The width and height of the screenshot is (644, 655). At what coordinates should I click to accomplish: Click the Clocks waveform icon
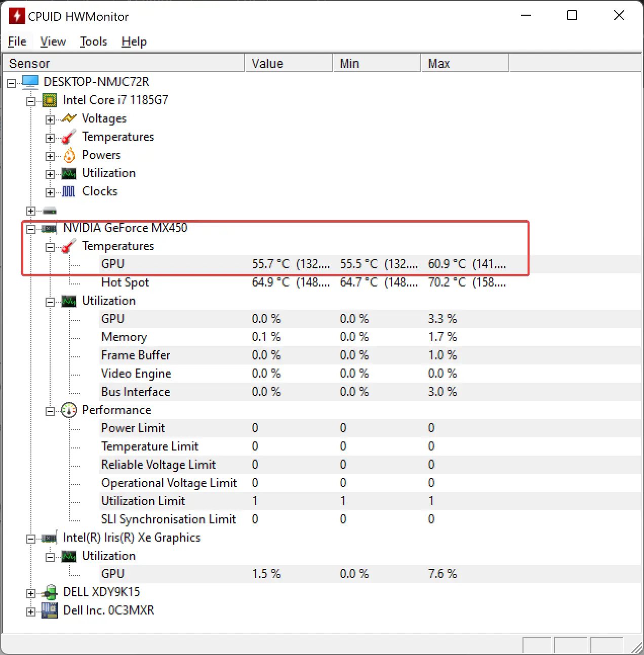(x=68, y=191)
